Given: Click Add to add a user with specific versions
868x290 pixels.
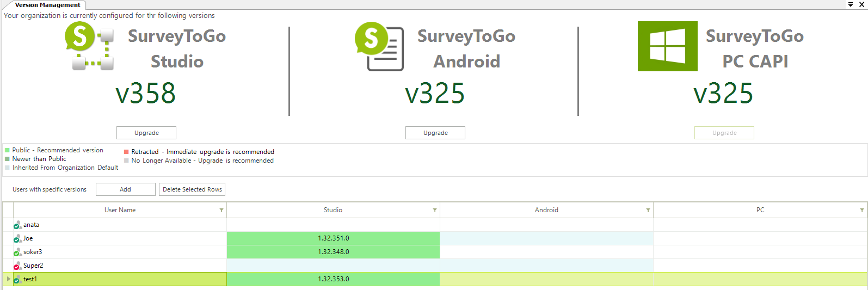Looking at the screenshot, I should pos(126,189).
